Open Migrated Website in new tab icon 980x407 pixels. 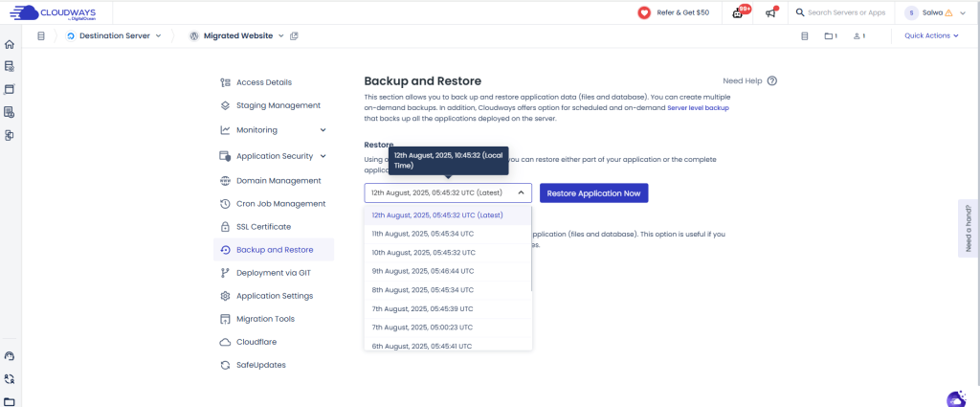[x=295, y=36]
